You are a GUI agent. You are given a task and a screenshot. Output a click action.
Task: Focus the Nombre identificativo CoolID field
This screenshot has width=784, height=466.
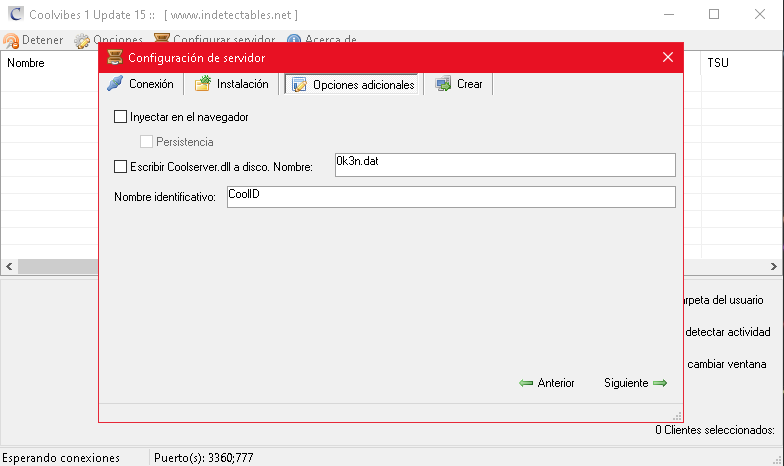[450, 197]
